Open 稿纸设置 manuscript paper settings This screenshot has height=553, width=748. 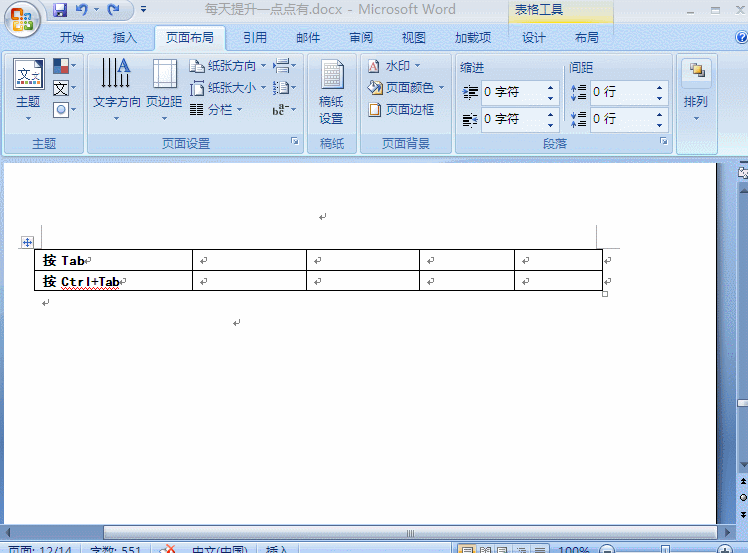[332, 92]
